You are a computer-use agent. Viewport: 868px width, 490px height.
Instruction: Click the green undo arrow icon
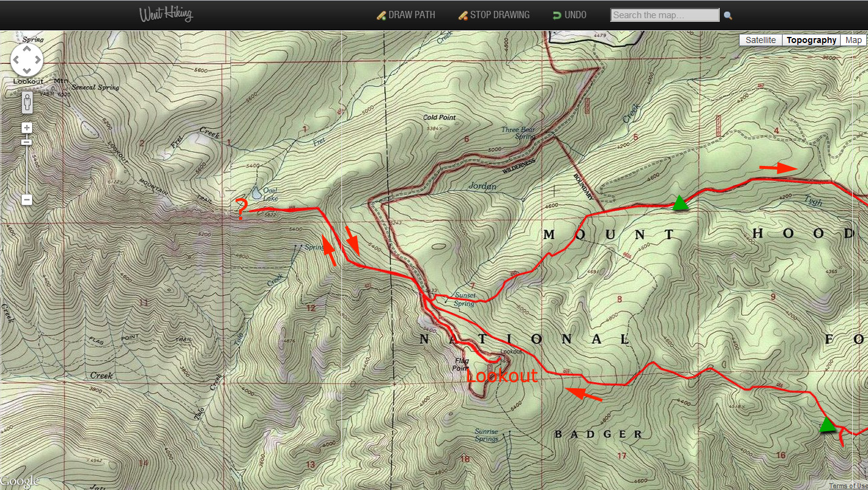point(557,15)
